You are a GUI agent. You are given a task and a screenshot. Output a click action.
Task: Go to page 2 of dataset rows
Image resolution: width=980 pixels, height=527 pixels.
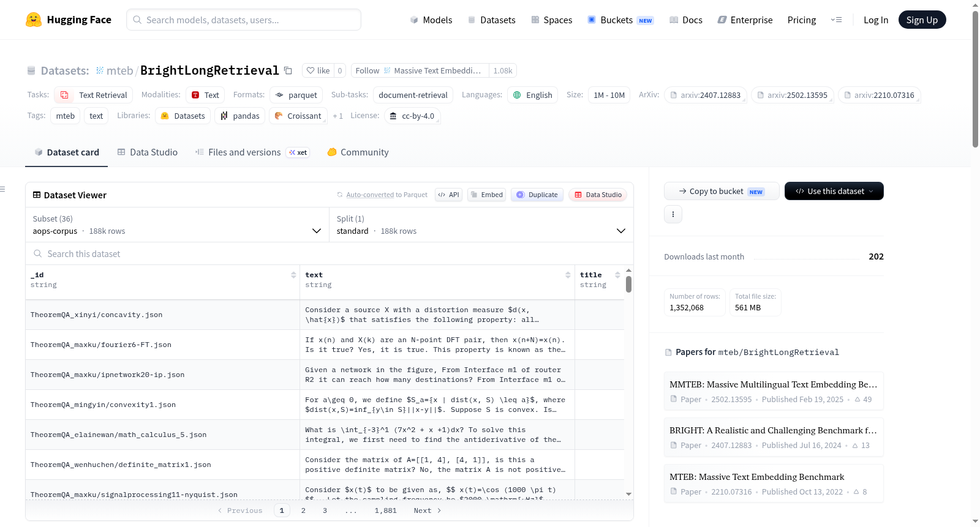click(x=303, y=510)
